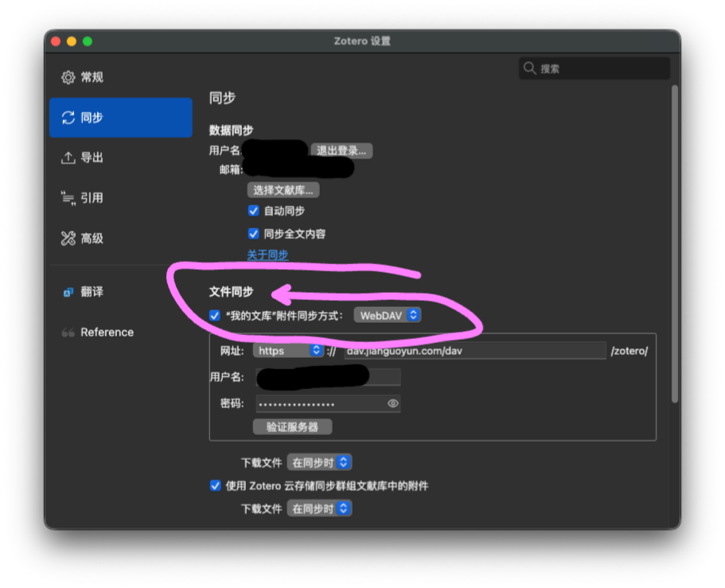Open the 高级 advanced settings pane
Screen dimensions: 725x588
tap(121, 238)
